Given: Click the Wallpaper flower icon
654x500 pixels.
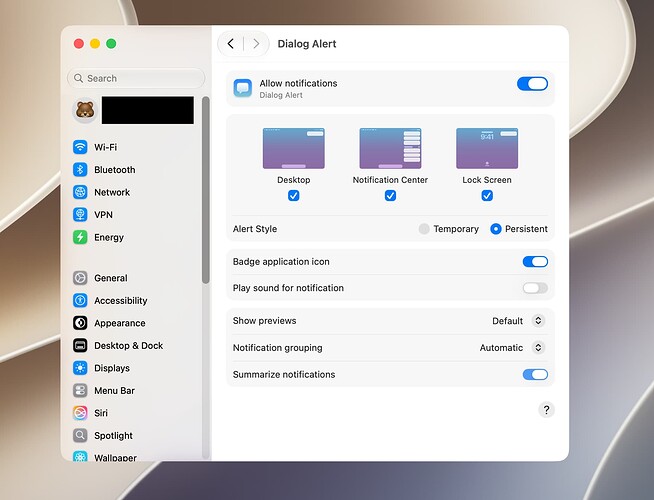Looking at the screenshot, I should (x=80, y=456).
